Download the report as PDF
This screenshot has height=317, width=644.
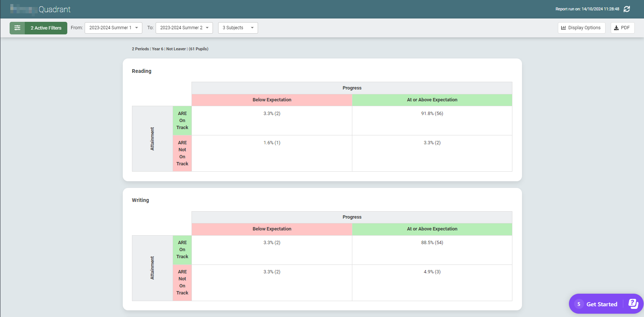622,28
